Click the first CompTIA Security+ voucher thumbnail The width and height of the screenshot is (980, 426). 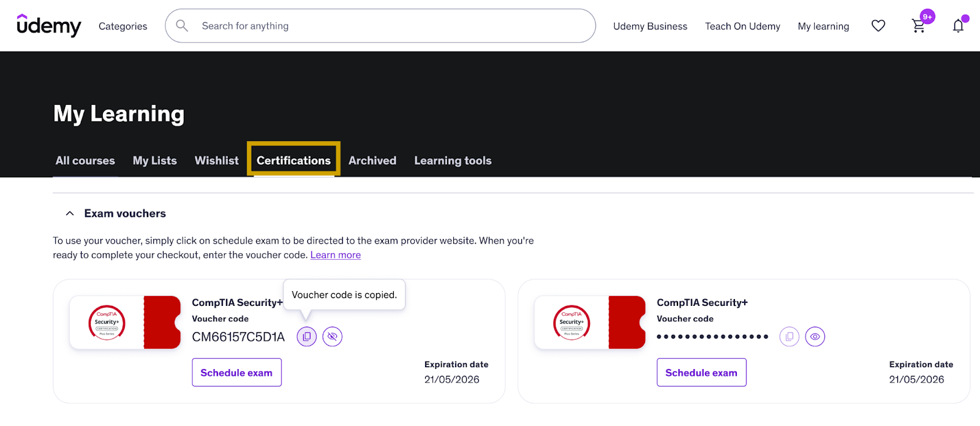pos(125,322)
